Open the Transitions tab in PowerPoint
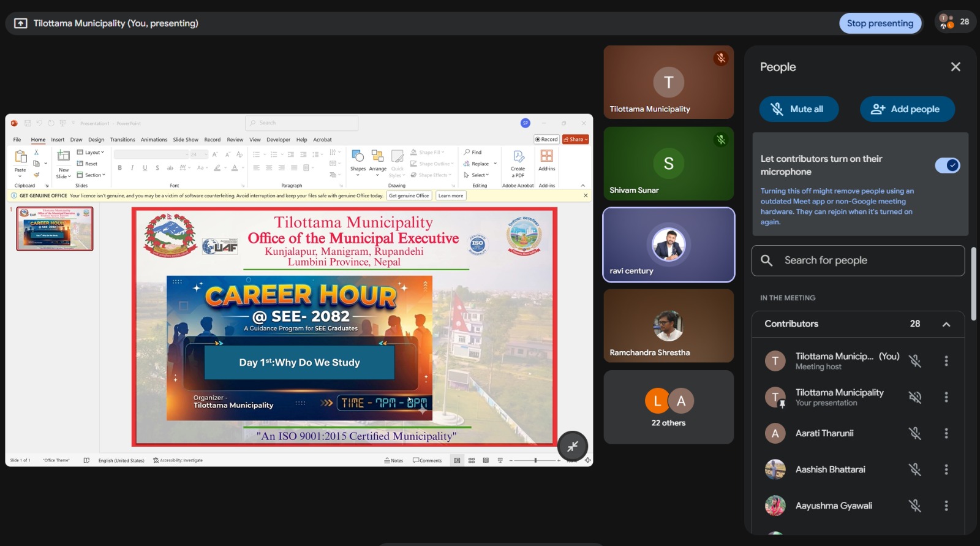The height and width of the screenshot is (546, 980). [x=123, y=140]
